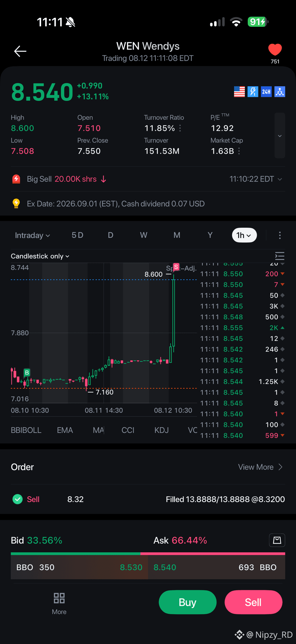Tap the red heart favorite icon

click(x=275, y=49)
